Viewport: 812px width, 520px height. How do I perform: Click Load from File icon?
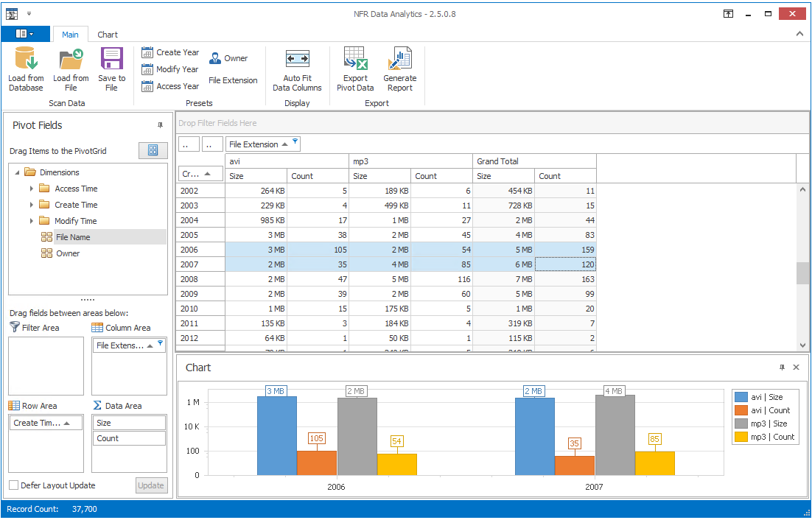[x=71, y=60]
